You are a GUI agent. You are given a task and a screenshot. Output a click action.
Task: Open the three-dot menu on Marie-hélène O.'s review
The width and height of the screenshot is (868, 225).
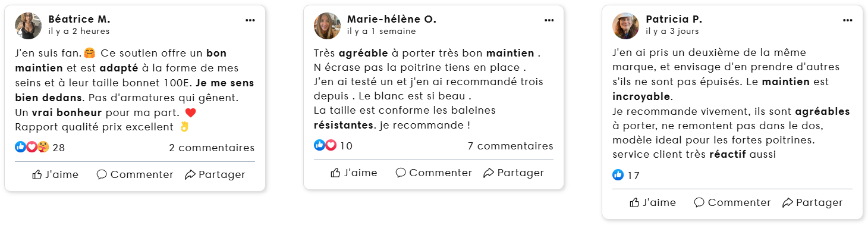(549, 20)
